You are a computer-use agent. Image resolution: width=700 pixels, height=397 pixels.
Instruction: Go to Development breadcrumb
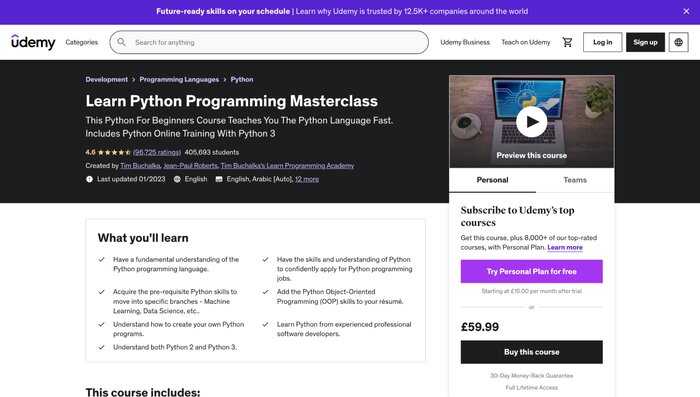tap(107, 79)
